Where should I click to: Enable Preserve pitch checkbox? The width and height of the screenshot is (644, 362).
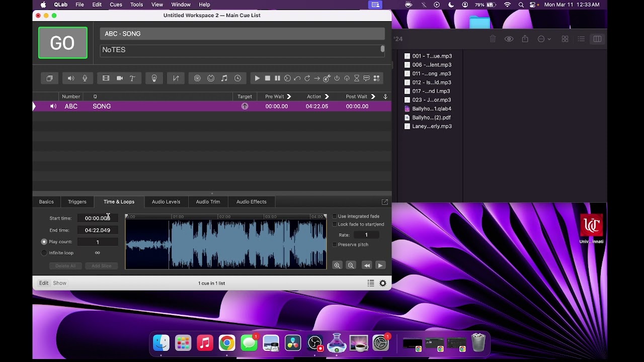pos(335,244)
